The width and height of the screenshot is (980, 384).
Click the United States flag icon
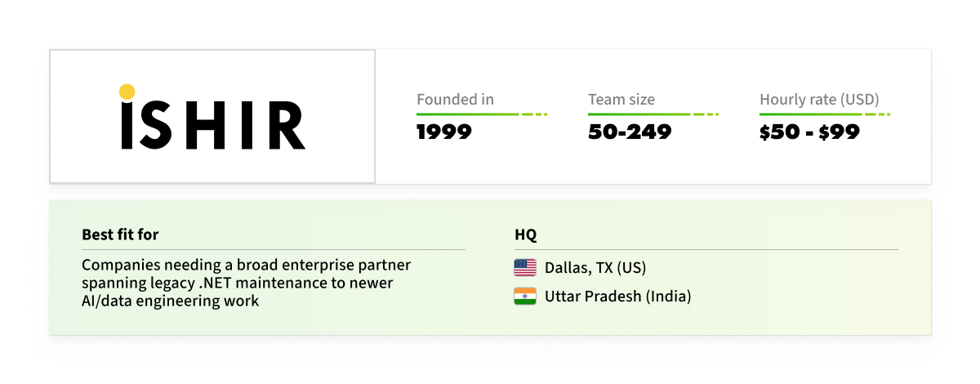[525, 267]
